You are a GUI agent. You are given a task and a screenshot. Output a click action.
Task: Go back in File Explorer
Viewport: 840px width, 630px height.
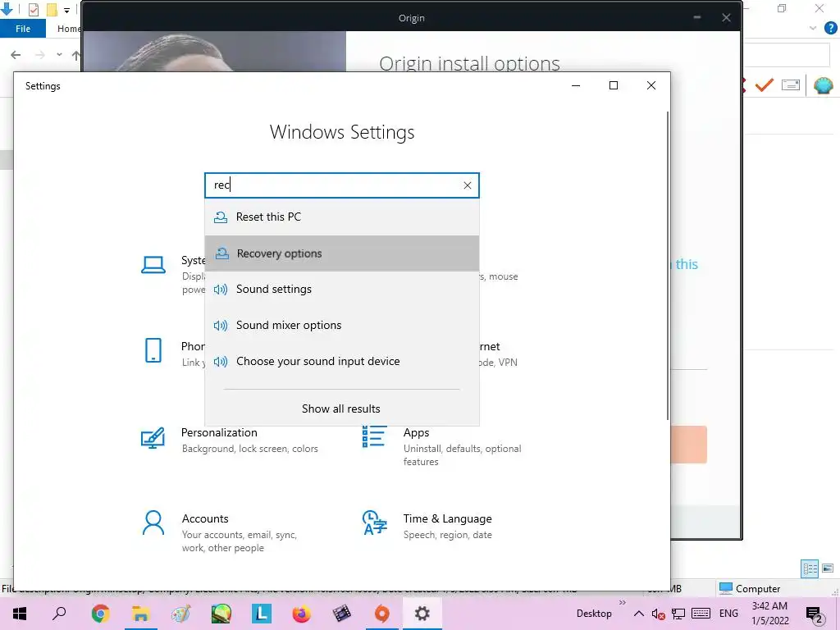pyautogui.click(x=16, y=55)
